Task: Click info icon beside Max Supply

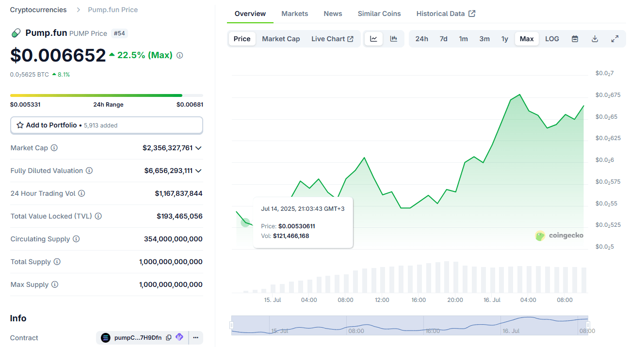Action: pos(54,284)
